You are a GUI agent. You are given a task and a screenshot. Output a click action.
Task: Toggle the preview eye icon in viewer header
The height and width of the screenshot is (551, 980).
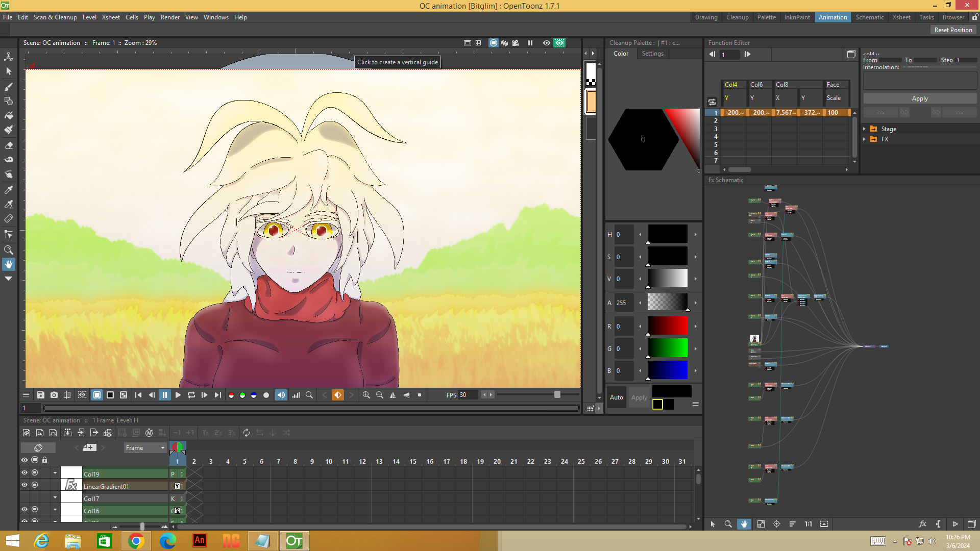pos(546,43)
